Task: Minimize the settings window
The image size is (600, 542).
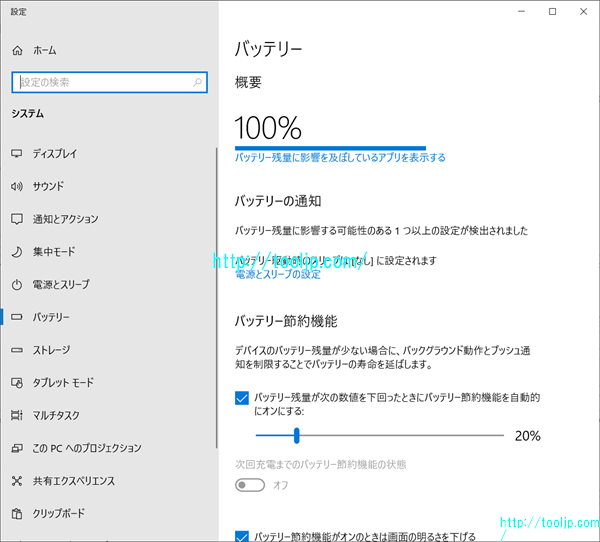Action: click(x=521, y=11)
